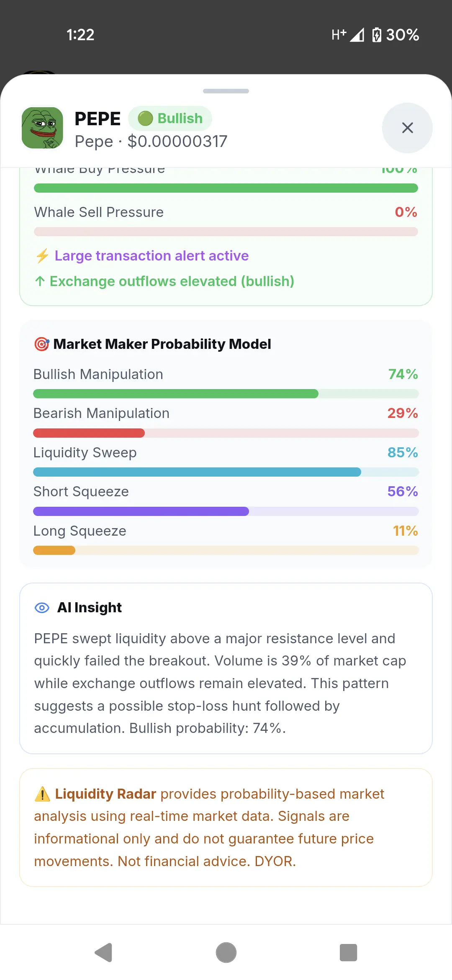Tap the Bearish Manipulation red progress bar
Viewport: 452px width, 980px height.
(x=226, y=433)
